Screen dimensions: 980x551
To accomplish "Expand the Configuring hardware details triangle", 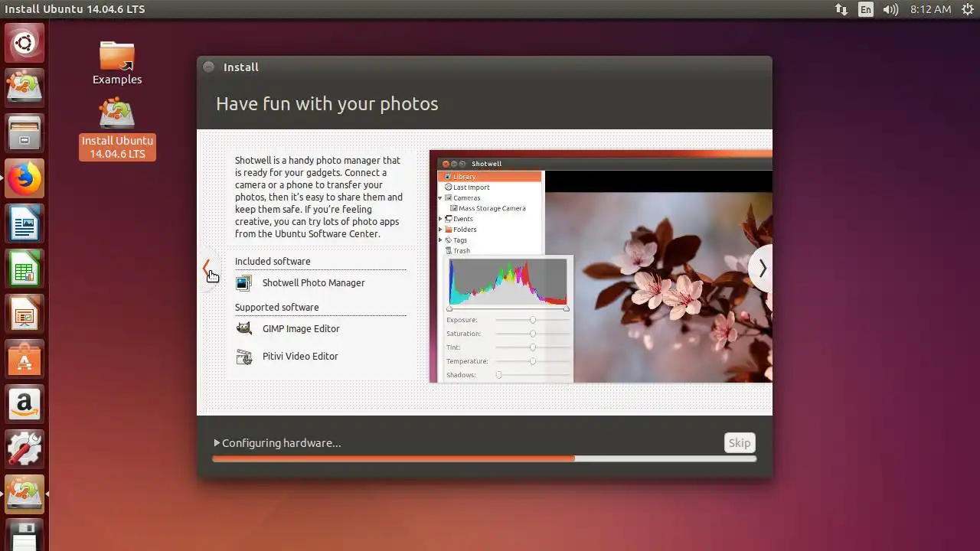I will point(217,443).
